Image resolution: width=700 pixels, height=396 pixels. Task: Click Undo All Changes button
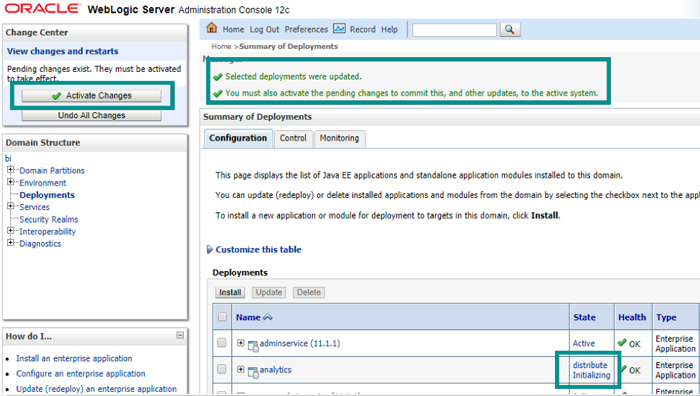92,115
